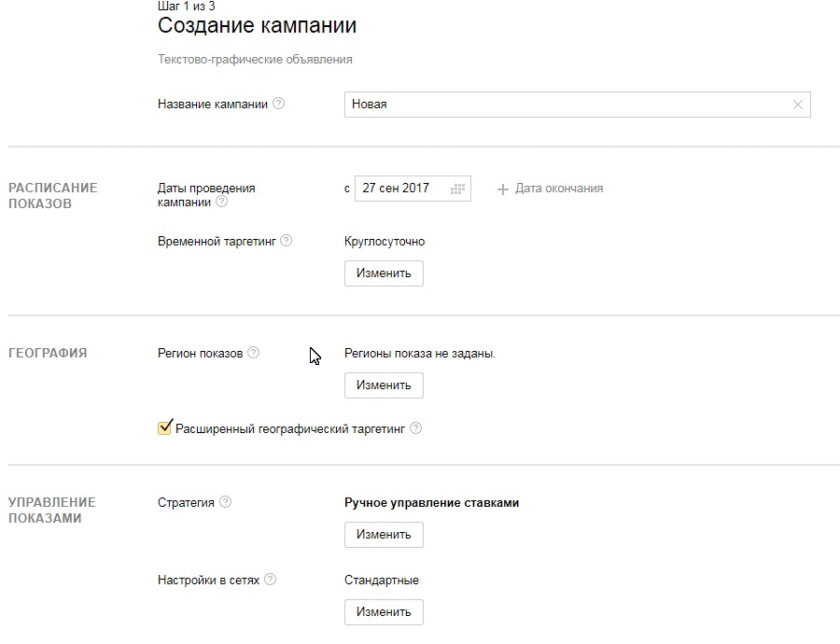
Task: Click Изменить to set display regions
Action: click(384, 385)
